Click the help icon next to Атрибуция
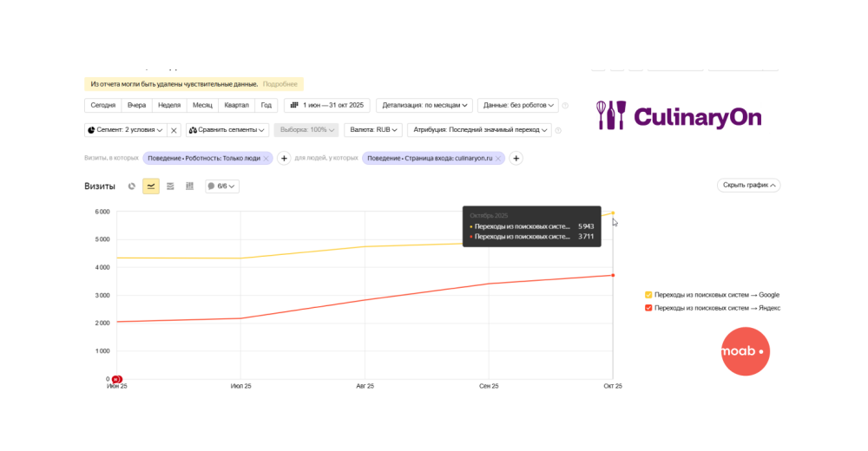This screenshot has height=451, width=868. (x=558, y=130)
